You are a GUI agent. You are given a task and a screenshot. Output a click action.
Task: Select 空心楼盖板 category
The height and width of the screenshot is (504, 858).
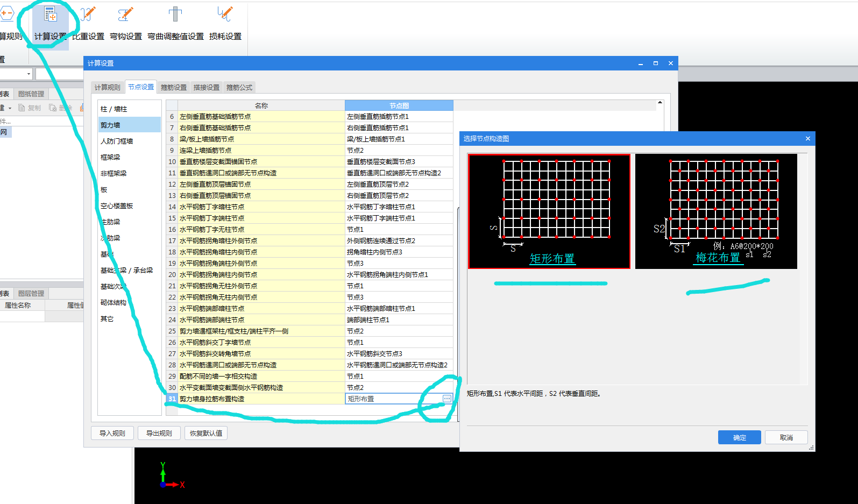click(130, 205)
